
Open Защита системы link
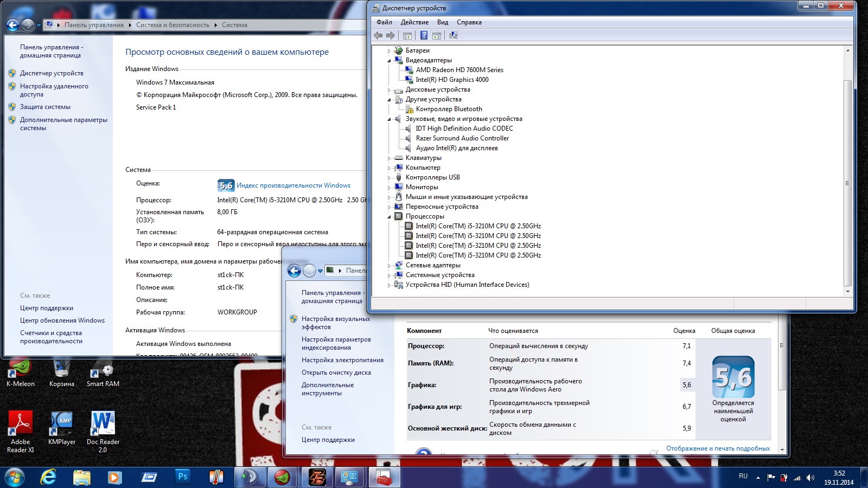[x=45, y=107]
